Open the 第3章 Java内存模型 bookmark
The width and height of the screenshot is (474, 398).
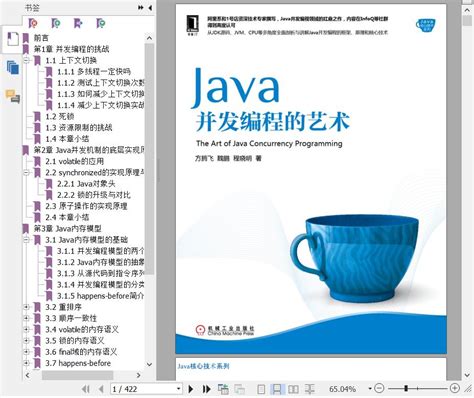tap(67, 228)
